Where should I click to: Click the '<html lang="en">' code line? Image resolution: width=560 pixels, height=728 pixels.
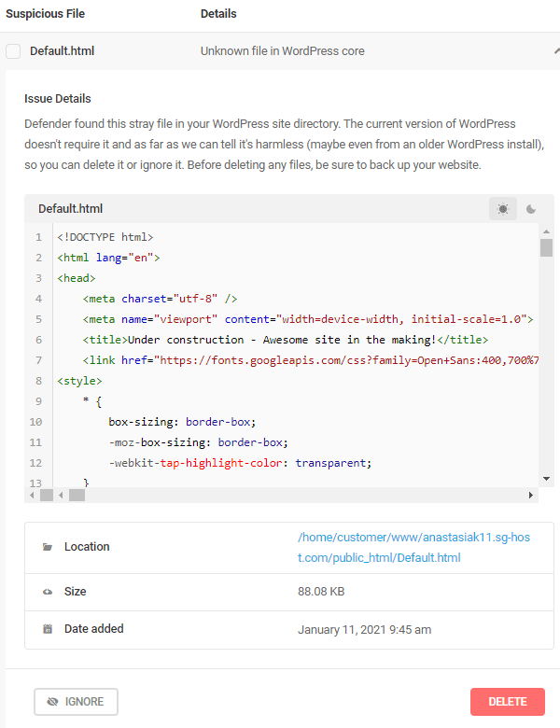click(108, 258)
